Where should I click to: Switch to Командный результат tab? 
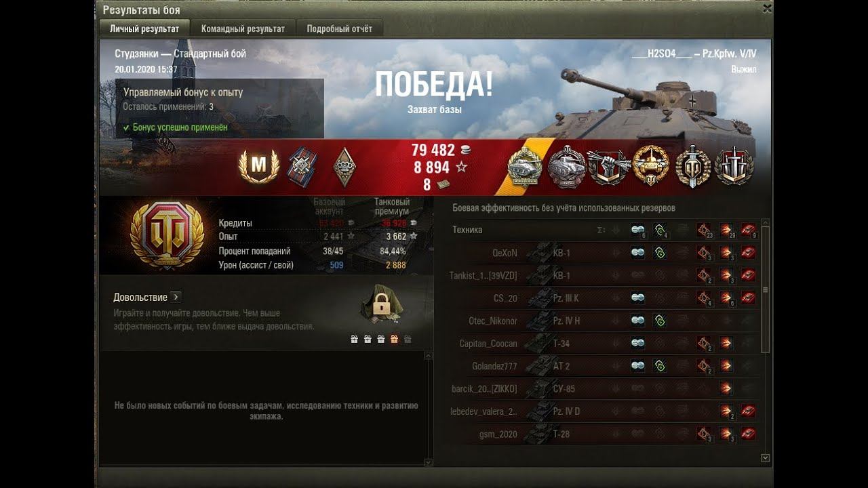click(243, 29)
